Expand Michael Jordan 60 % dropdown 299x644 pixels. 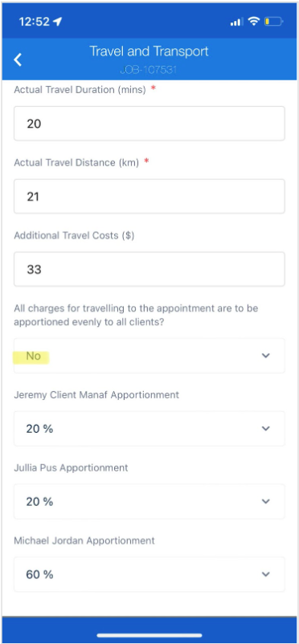pyautogui.click(x=149, y=574)
